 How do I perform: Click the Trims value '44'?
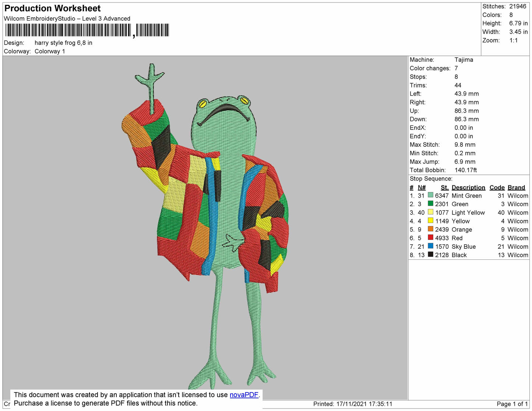click(x=458, y=85)
